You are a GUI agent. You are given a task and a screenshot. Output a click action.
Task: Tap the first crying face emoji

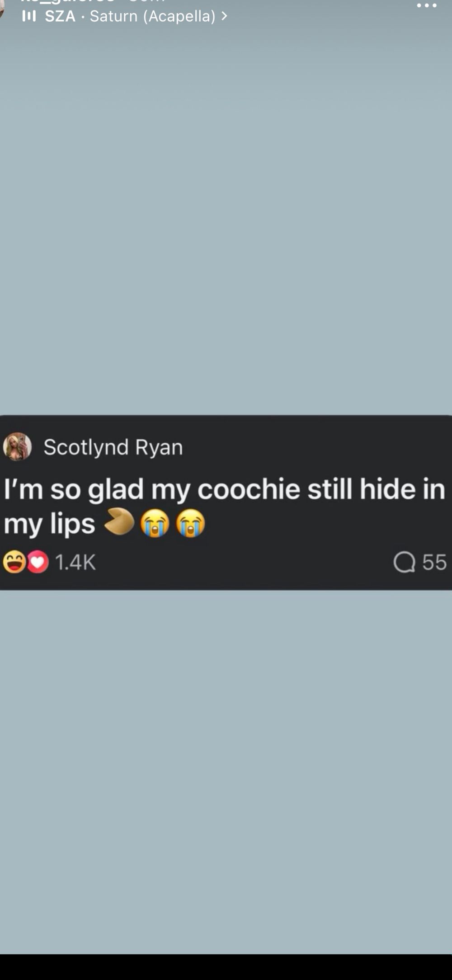(155, 523)
